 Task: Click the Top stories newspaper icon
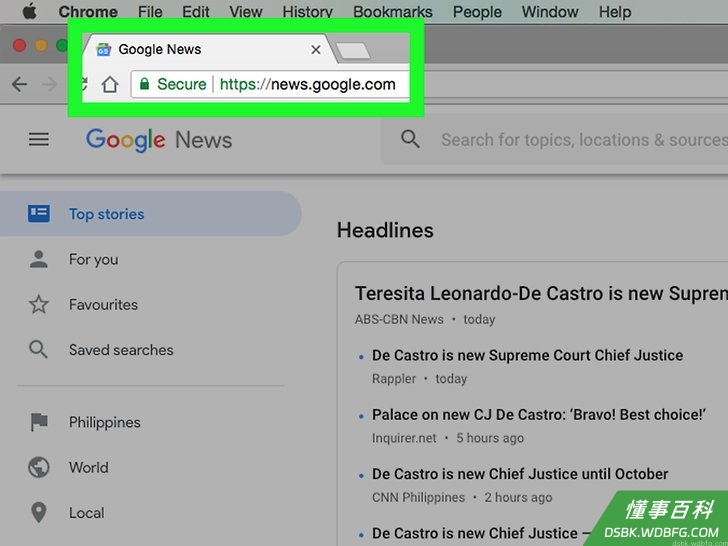[x=39, y=214]
